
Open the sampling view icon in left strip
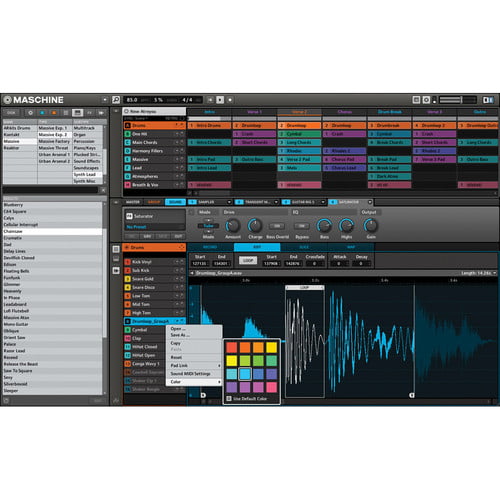[x=116, y=270]
